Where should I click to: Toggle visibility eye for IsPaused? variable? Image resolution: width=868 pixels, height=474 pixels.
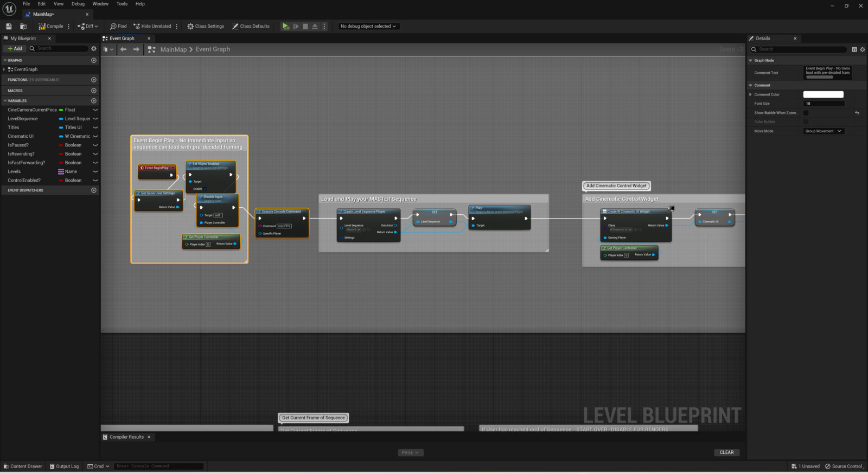(95, 145)
